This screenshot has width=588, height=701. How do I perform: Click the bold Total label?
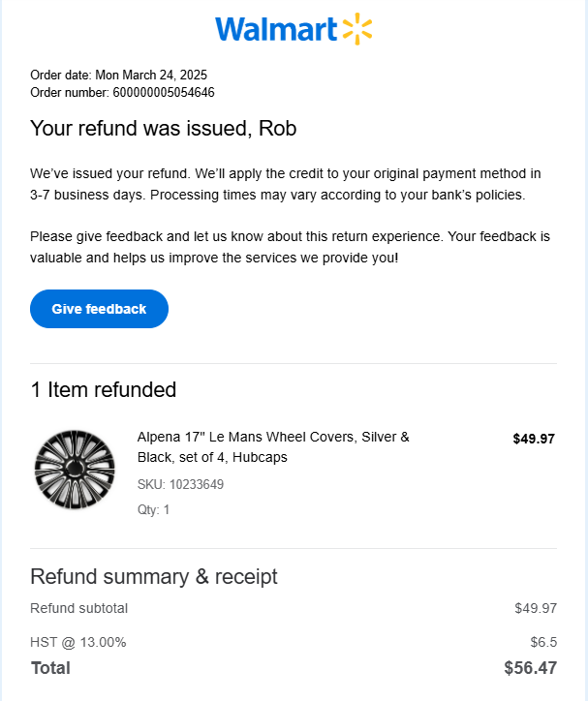point(50,668)
